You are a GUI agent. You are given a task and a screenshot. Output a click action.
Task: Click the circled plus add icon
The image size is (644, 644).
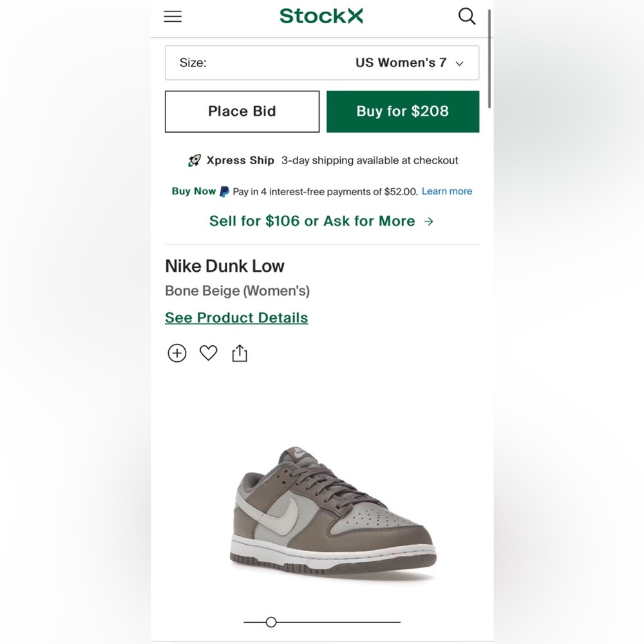[x=177, y=353]
